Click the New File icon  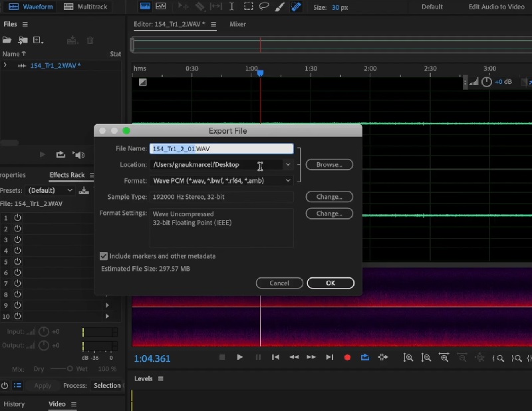click(x=38, y=41)
